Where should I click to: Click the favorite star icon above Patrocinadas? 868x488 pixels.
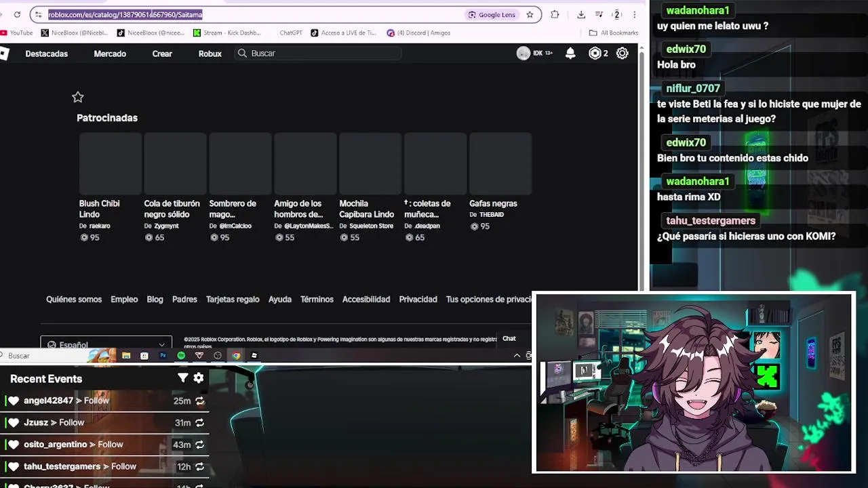tap(78, 97)
